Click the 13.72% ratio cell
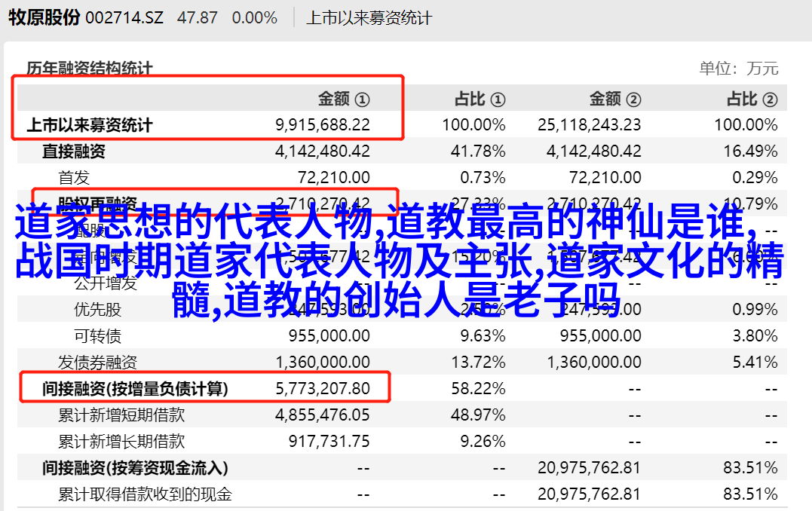The width and height of the screenshot is (812, 511). tap(478, 363)
